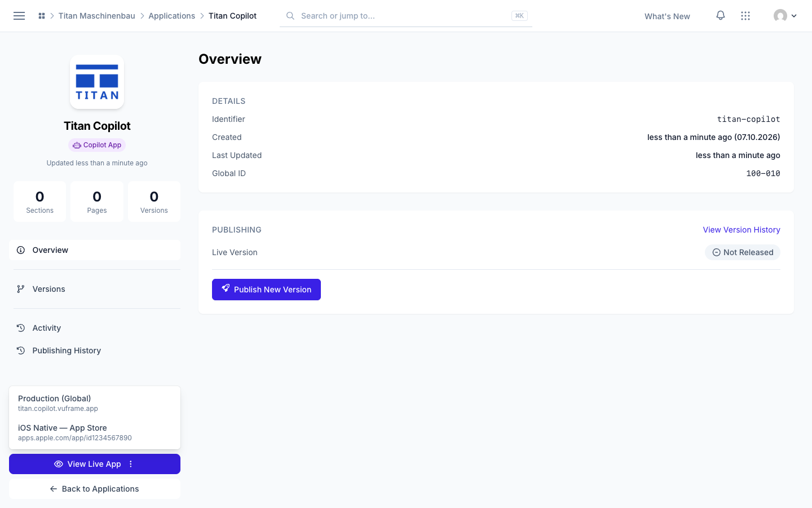Open the Versions sidebar item
The width and height of the screenshot is (812, 508).
click(x=95, y=289)
